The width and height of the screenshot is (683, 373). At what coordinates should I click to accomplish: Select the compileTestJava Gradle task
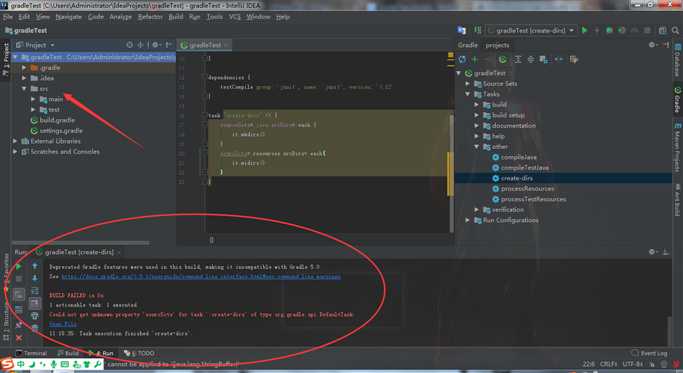tap(524, 167)
